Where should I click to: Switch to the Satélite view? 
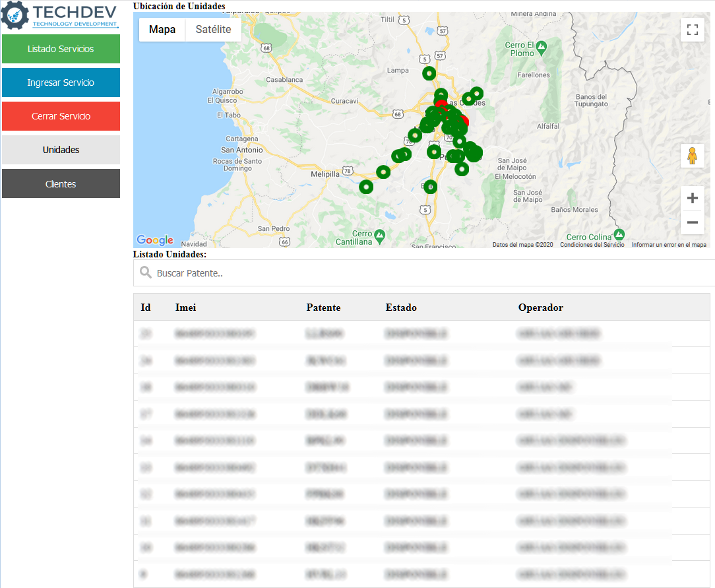pyautogui.click(x=214, y=30)
